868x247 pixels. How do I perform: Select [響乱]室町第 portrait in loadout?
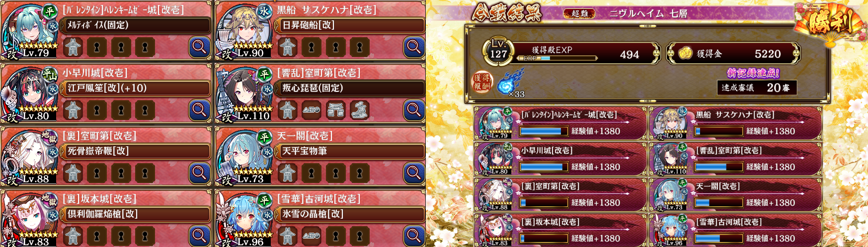point(244,94)
